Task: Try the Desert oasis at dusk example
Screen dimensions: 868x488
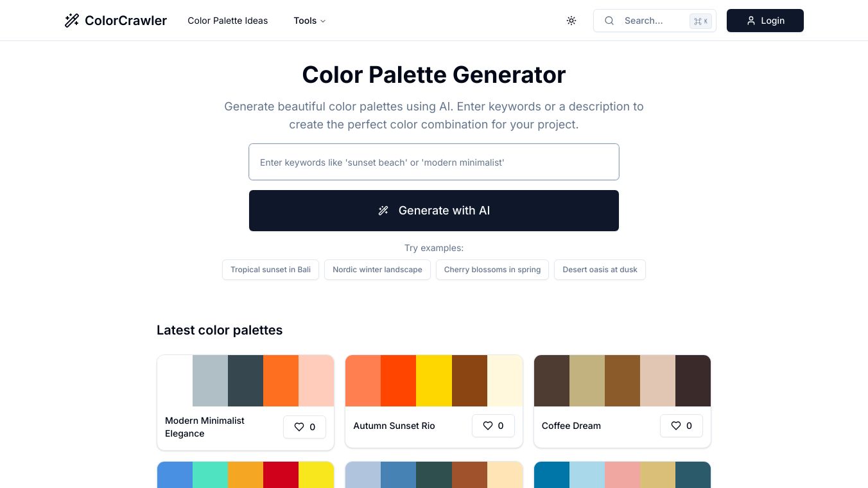Action: pyautogui.click(x=600, y=270)
